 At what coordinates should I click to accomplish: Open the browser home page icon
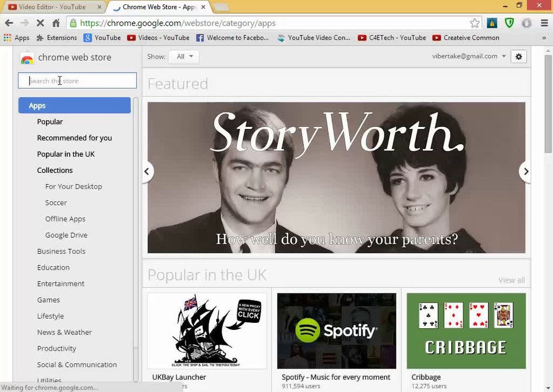(56, 23)
